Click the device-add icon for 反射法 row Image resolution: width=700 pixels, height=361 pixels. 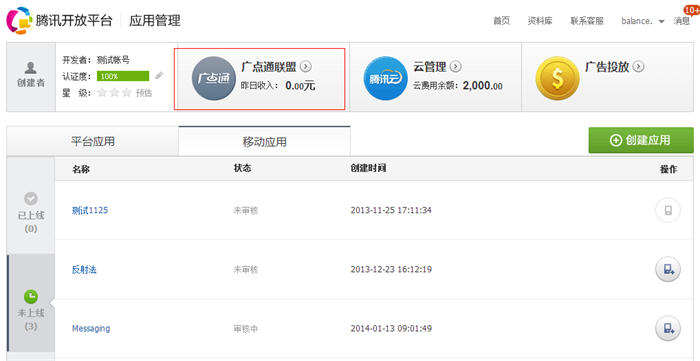tap(668, 270)
